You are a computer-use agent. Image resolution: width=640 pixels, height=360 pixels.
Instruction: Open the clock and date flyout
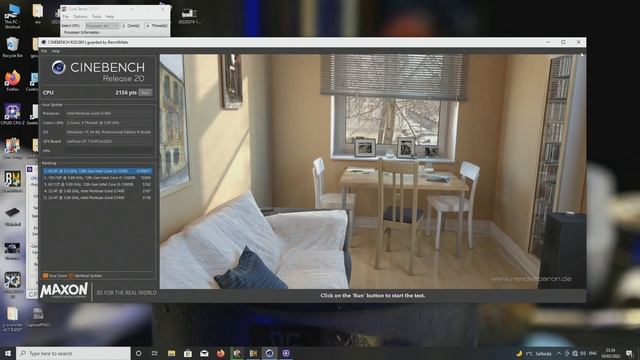(x=611, y=353)
